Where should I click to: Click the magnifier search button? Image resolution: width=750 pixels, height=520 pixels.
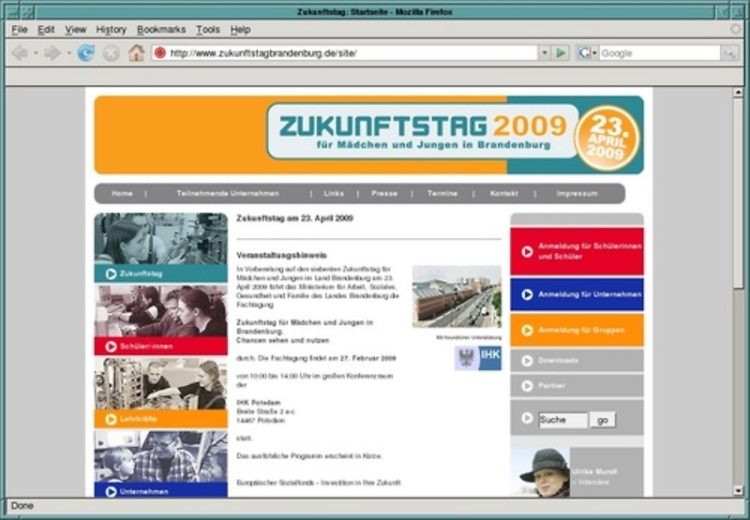pos(730,53)
